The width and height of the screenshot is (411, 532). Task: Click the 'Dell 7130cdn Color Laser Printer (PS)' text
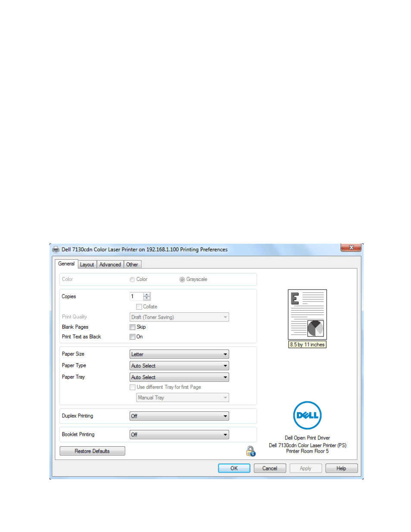(308, 445)
